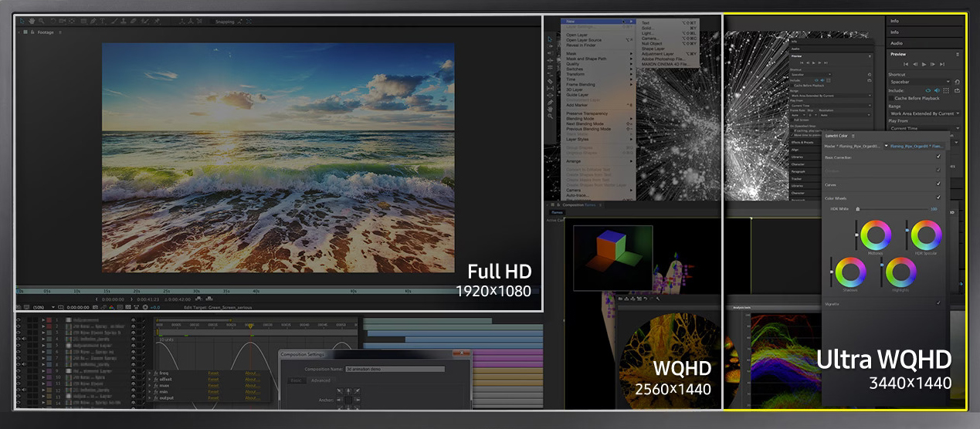Close the Composition Settings dialog
Viewport: 980px width, 429px height.
pos(461,353)
